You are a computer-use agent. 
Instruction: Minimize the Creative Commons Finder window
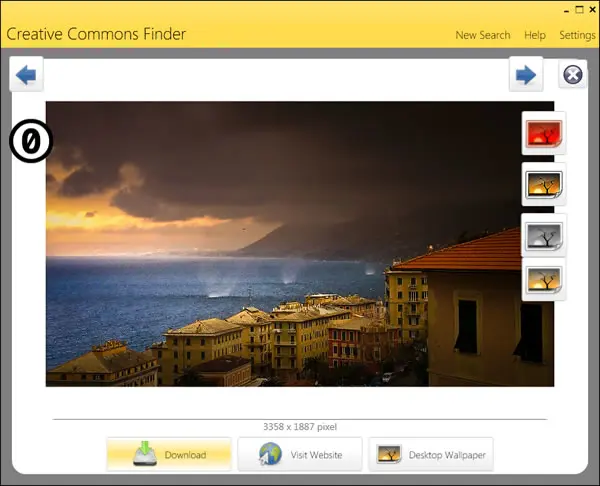click(x=566, y=11)
